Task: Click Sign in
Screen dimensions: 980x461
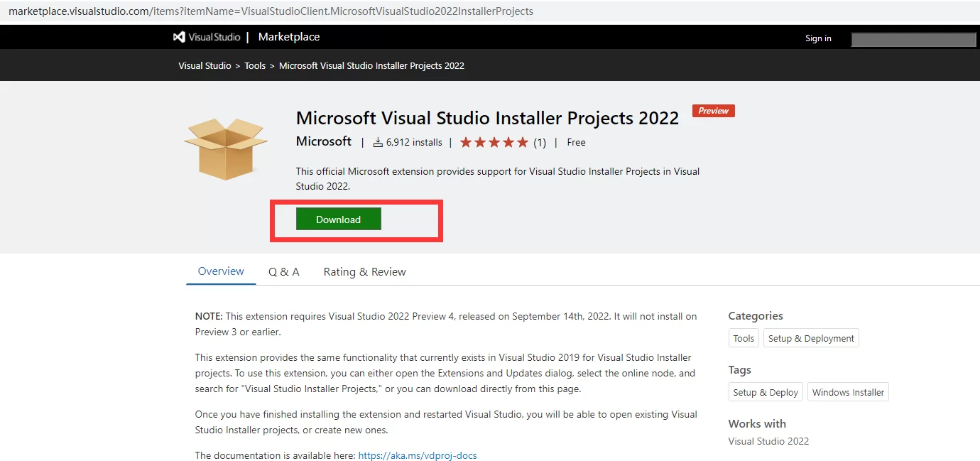Action: [818, 38]
